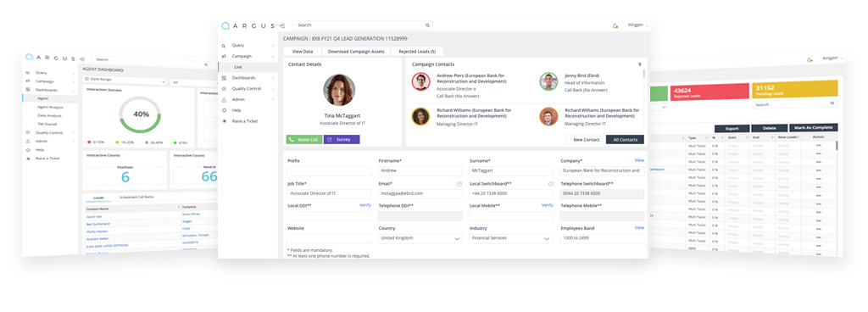Click the Campaign Contacts list scrollbar
Viewport: 868px width, 312px height.
(643, 74)
